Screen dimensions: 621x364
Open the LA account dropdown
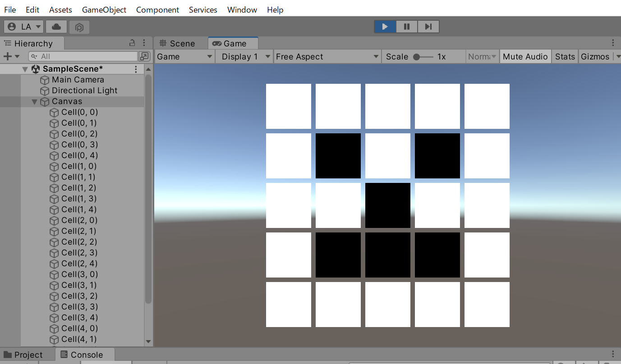pyautogui.click(x=24, y=27)
